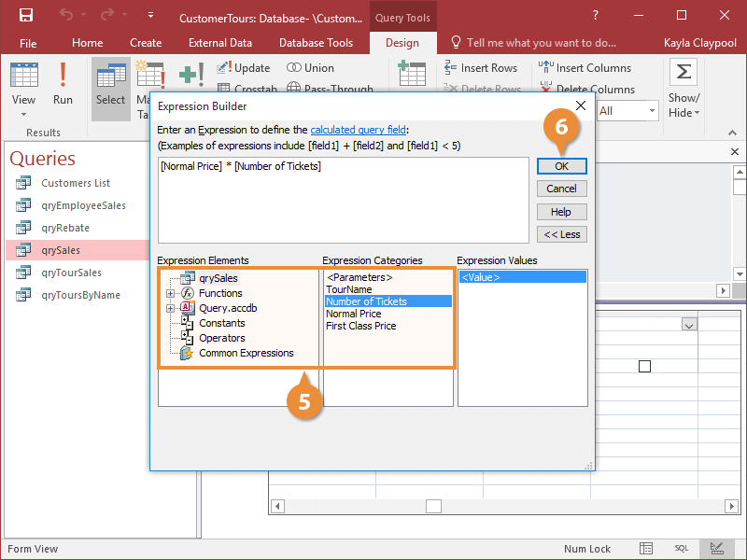Image resolution: width=747 pixels, height=560 pixels.
Task: Select Operators in Expression Elements
Action: pyautogui.click(x=221, y=338)
